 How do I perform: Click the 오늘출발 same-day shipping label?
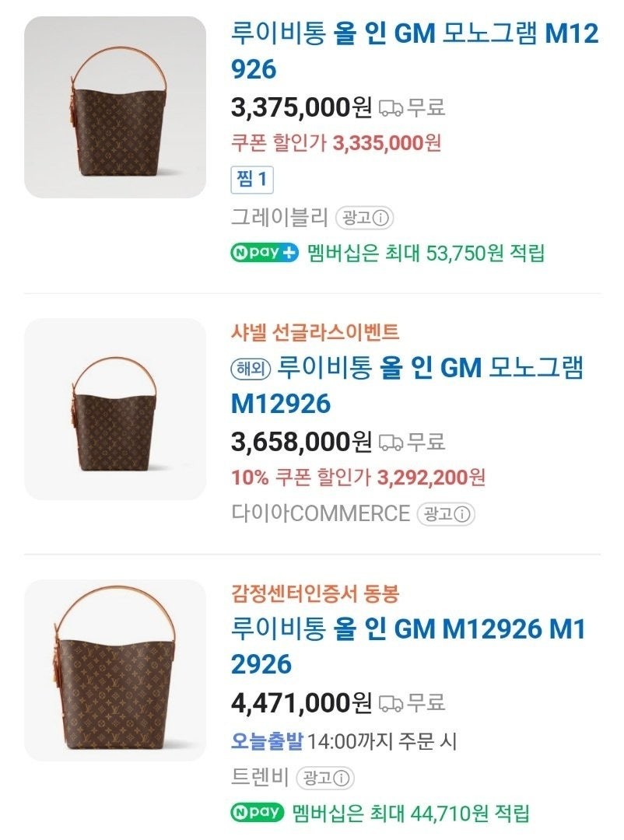click(x=267, y=741)
